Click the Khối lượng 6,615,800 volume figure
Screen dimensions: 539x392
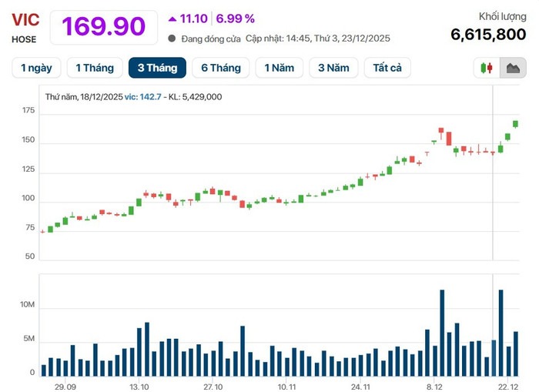488,34
